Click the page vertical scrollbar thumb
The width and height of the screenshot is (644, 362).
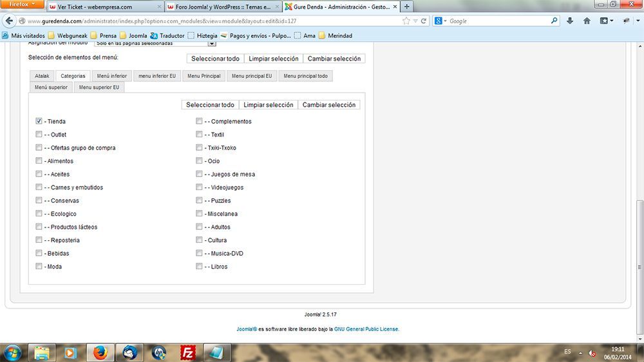639,267
